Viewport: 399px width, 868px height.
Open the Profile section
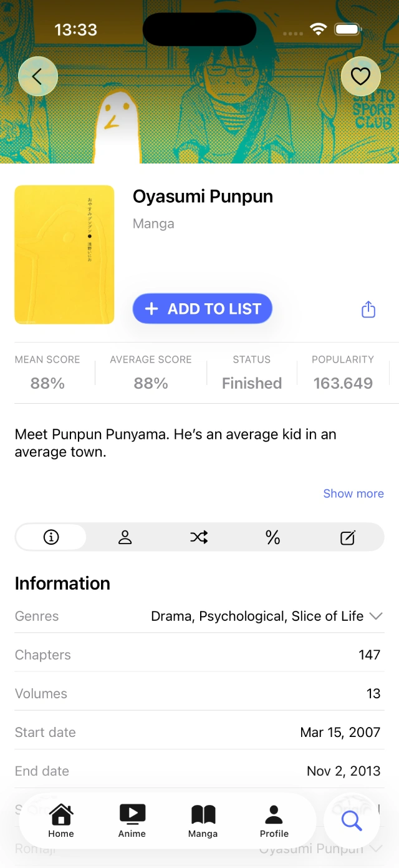tap(274, 821)
